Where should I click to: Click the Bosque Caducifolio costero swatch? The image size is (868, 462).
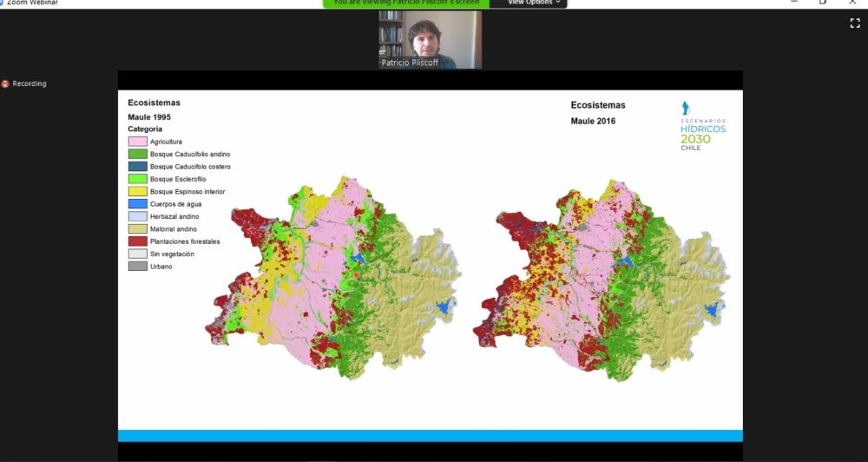[137, 166]
